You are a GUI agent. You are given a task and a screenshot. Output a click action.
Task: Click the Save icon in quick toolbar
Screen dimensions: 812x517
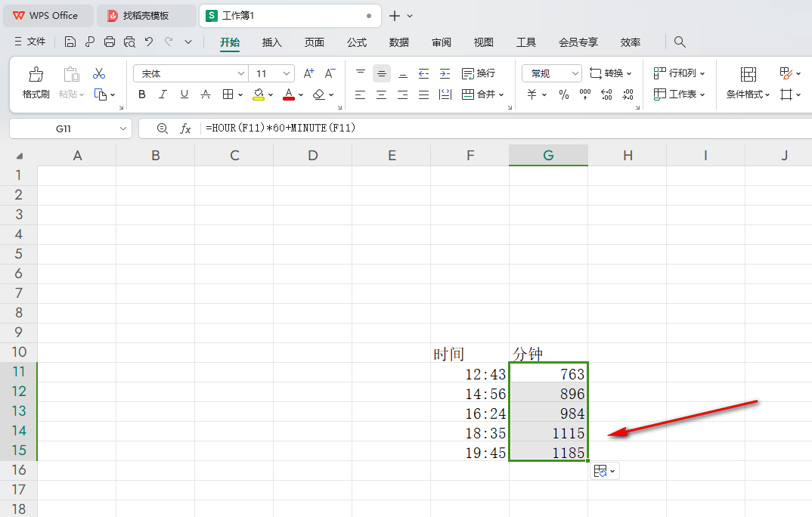tap(70, 42)
